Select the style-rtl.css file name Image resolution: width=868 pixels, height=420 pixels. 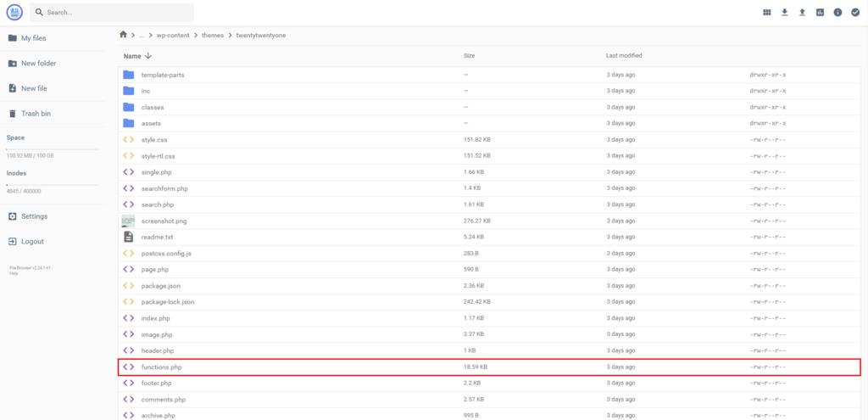coord(159,156)
